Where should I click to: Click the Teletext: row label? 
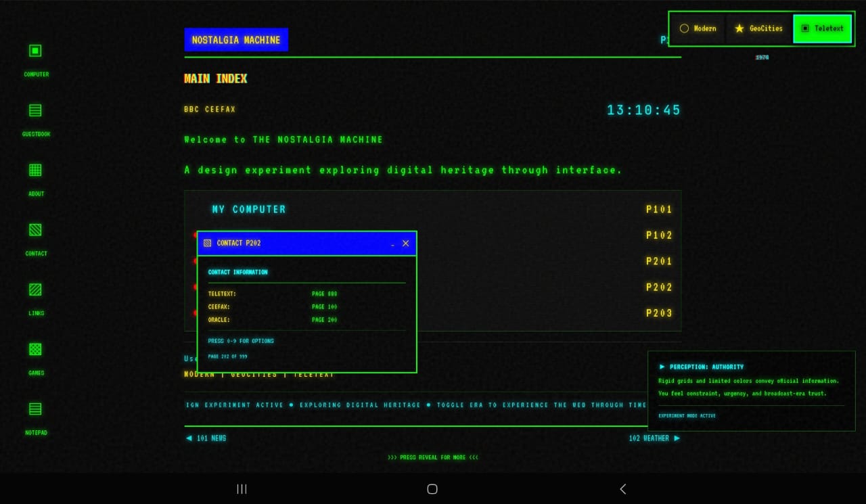(x=222, y=294)
